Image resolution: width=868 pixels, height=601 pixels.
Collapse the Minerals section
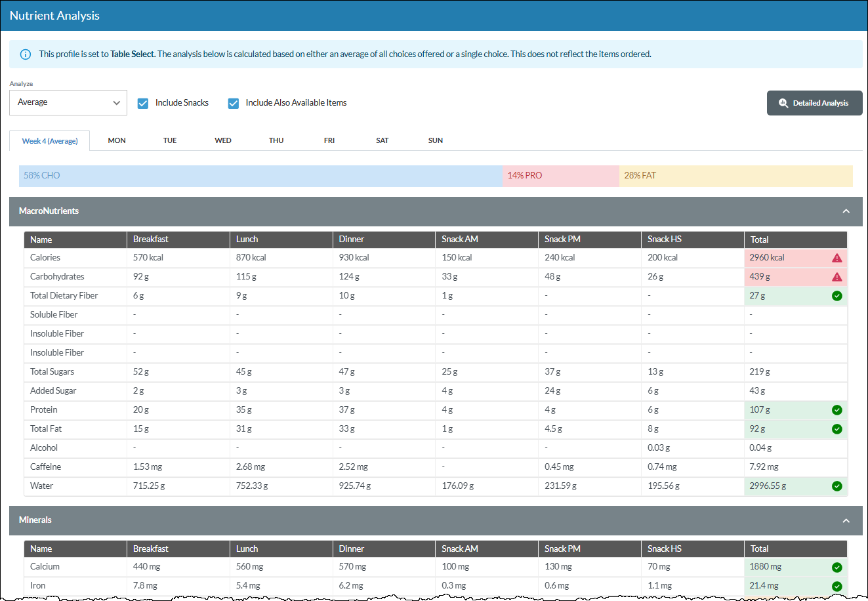point(846,520)
